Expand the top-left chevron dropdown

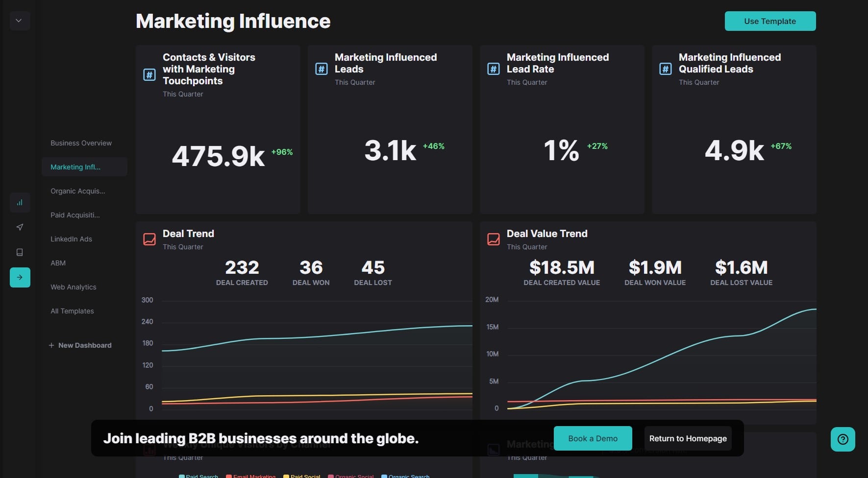click(x=19, y=21)
